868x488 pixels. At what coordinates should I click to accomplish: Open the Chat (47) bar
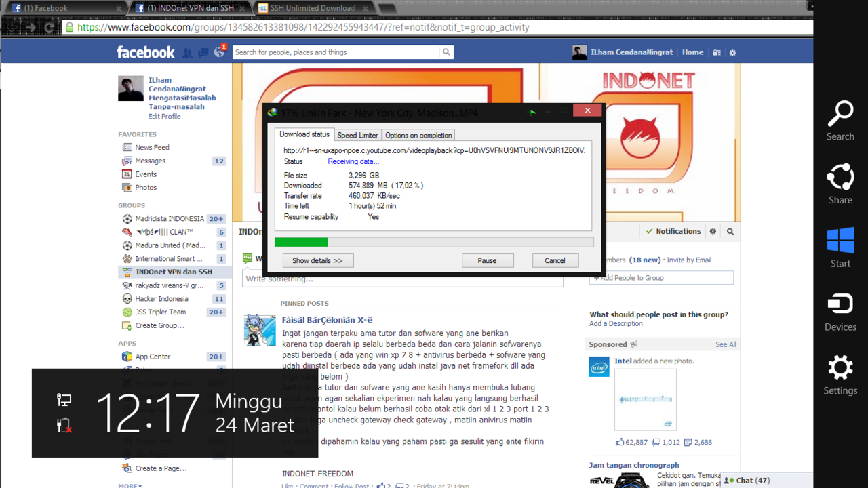(766, 480)
